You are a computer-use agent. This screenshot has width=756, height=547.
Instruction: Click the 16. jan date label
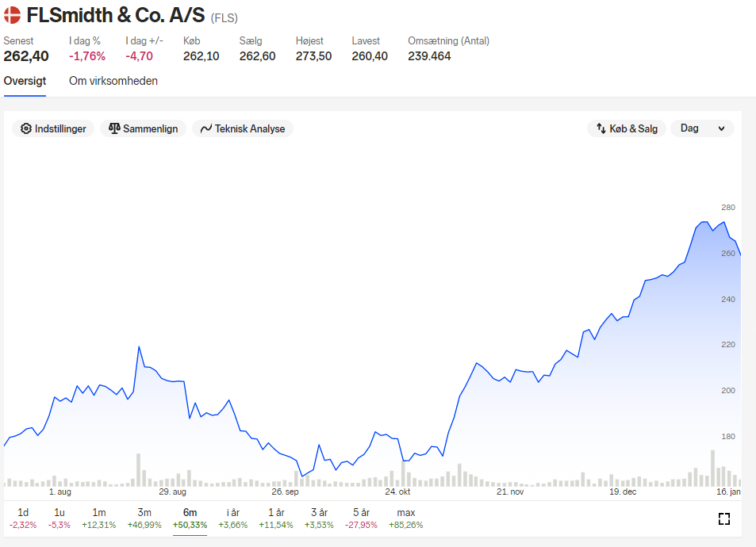(x=728, y=492)
